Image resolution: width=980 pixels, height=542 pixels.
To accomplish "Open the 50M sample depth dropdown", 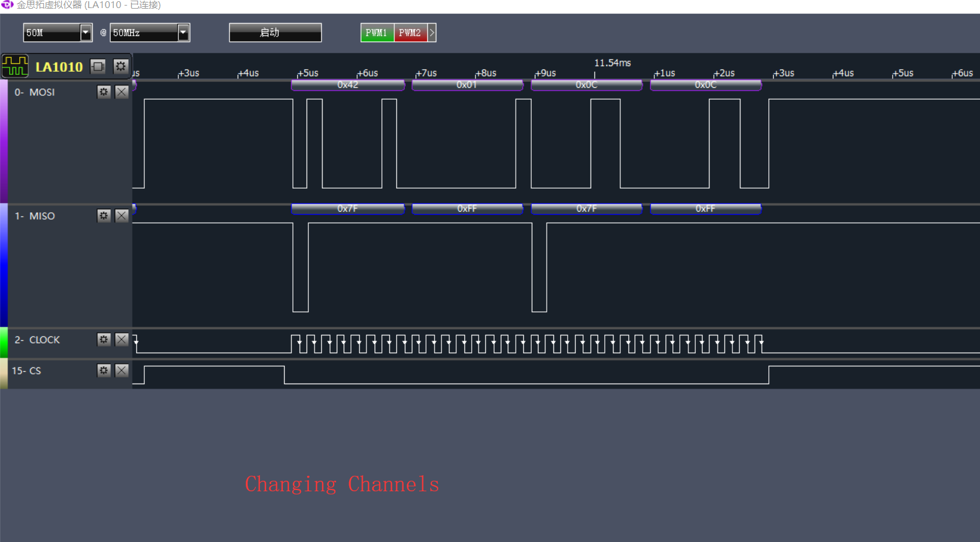I will click(x=85, y=33).
